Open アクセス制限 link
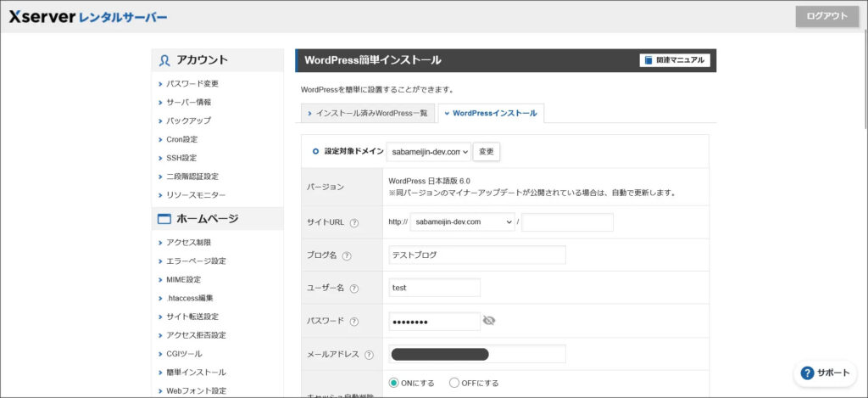The height and width of the screenshot is (398, 868). (x=188, y=242)
